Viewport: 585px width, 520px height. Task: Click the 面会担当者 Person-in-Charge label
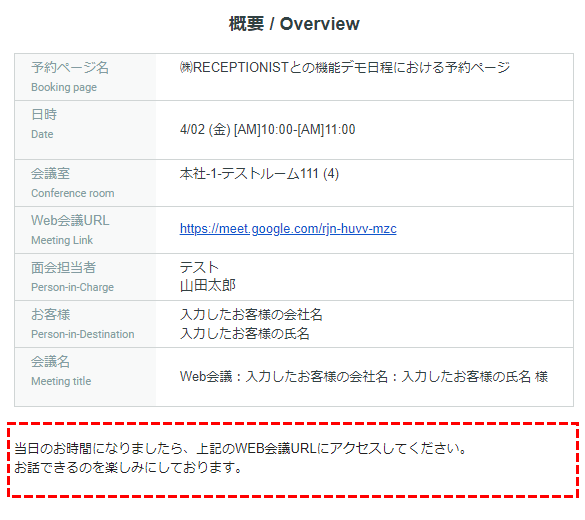point(72,277)
